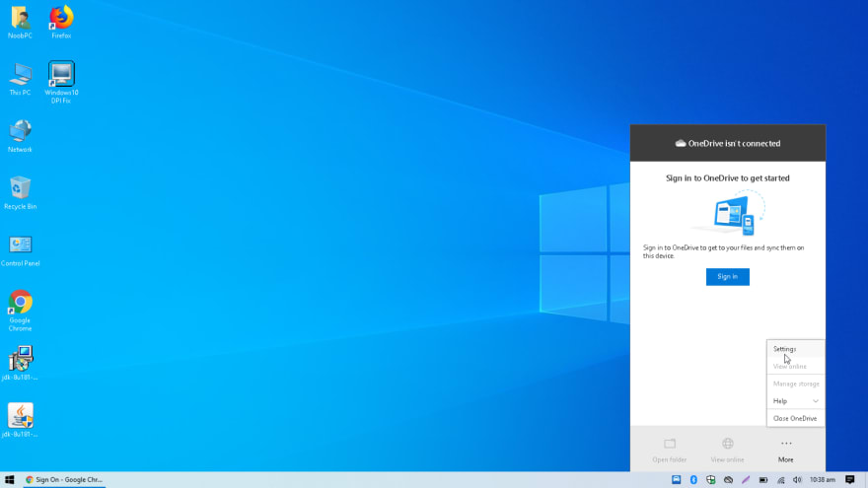
Task: Select the jdk-8u181 installer with monitor icon
Action: pyautogui.click(x=20, y=363)
